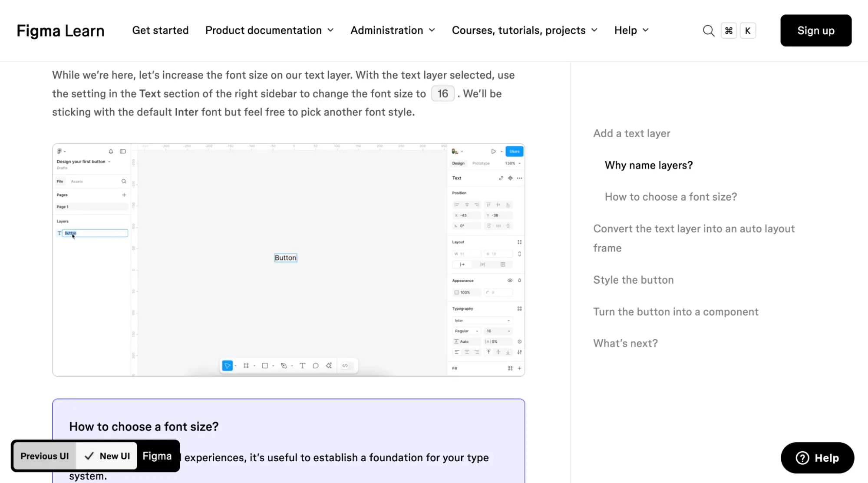Screen dimensions: 868x483
Task: Select the auto height resizing option in Layout
Action: point(482,265)
